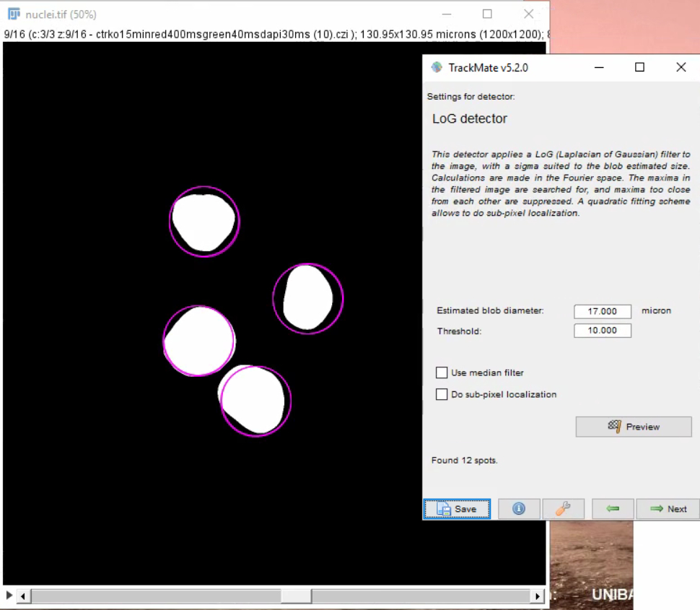Screen dimensions: 700x610
Task: Go back using the green left arrow icon
Action: click(613, 509)
